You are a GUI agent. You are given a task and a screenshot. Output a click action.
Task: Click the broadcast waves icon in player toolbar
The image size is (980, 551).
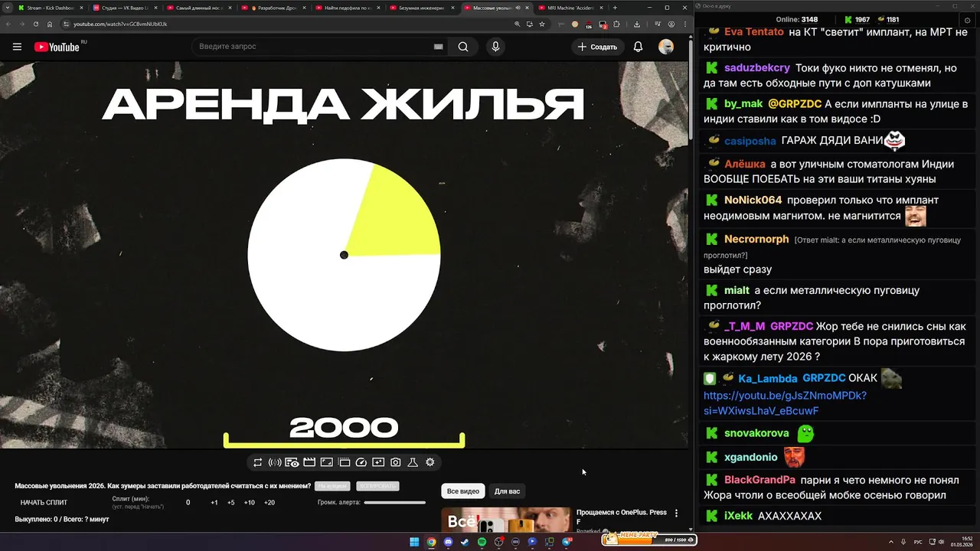[x=275, y=462]
